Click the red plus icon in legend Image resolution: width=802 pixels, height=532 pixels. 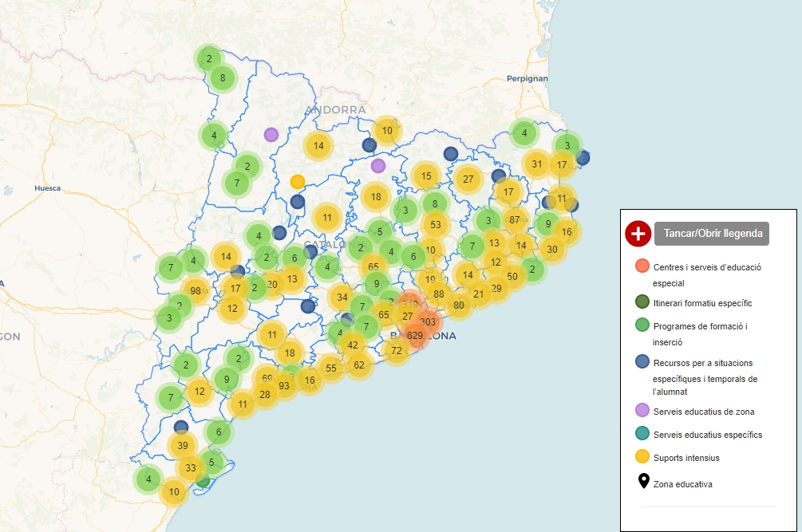[638, 234]
